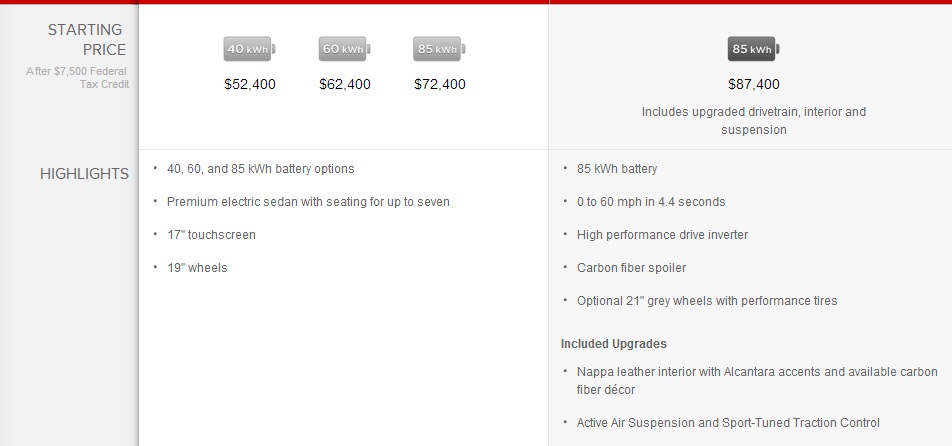Choose the light grey 85 kWh battery icon
This screenshot has height=446, width=952.
pos(439,49)
